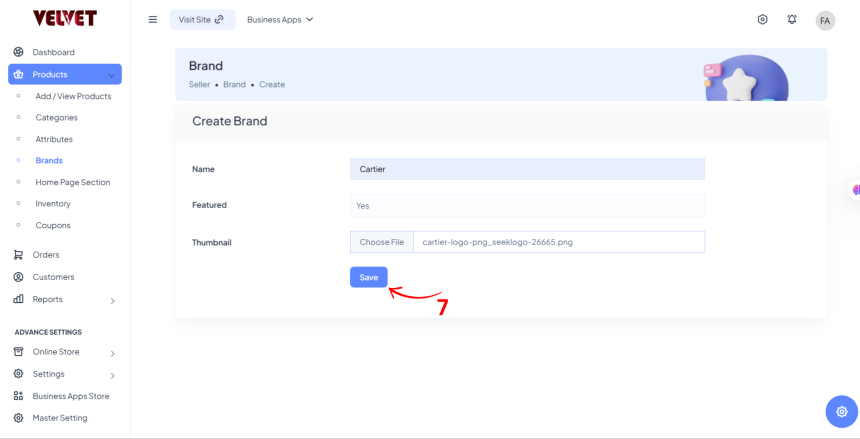Click the Customers icon in sidebar
This screenshot has width=860, height=439.
[18, 277]
